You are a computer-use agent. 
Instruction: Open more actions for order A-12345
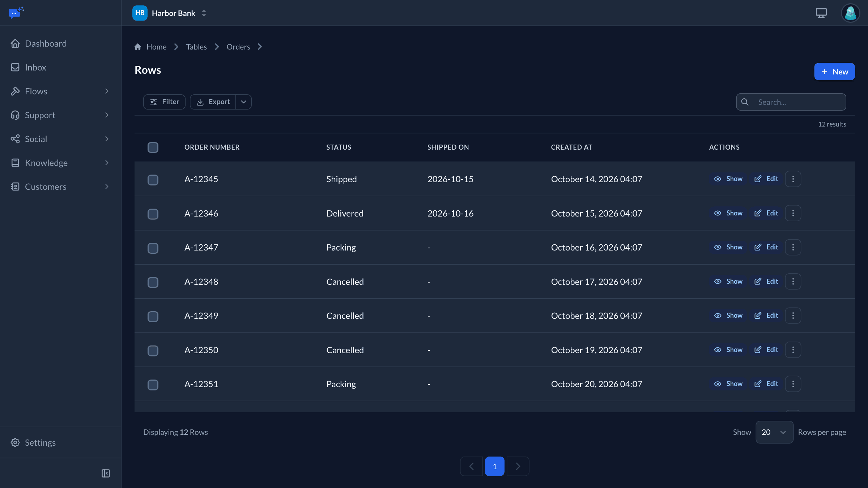(x=793, y=179)
